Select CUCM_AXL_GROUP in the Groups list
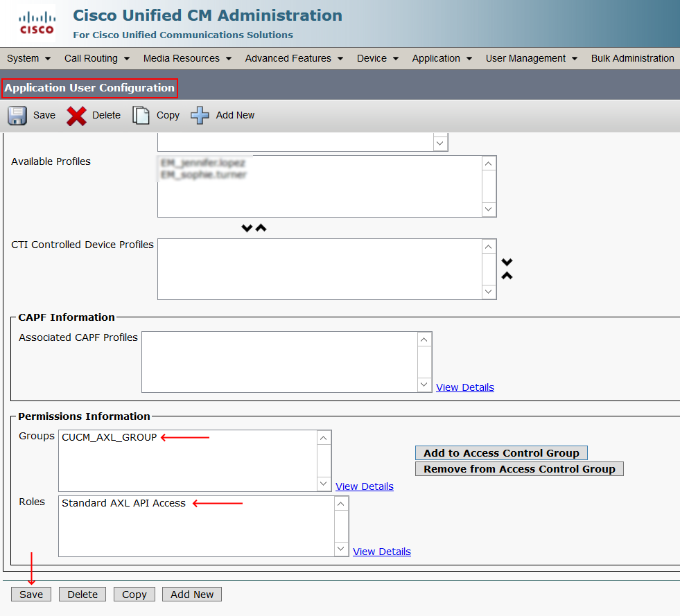 (108, 437)
